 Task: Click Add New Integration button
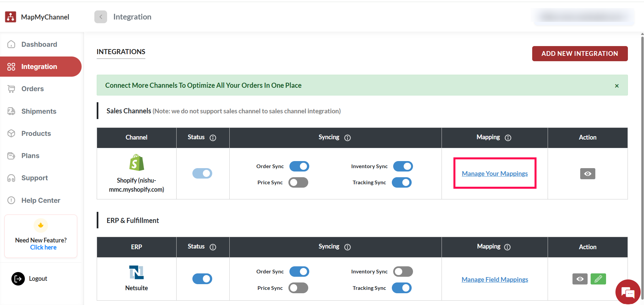580,53
